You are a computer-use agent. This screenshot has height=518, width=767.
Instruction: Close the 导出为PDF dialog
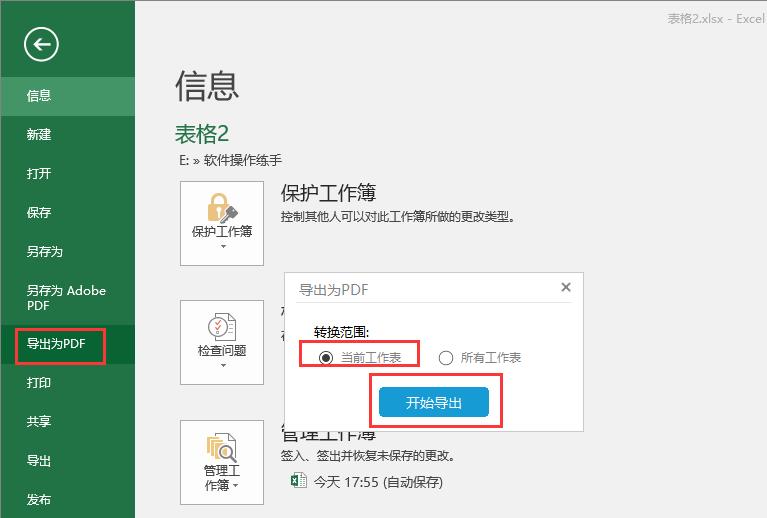(565, 288)
